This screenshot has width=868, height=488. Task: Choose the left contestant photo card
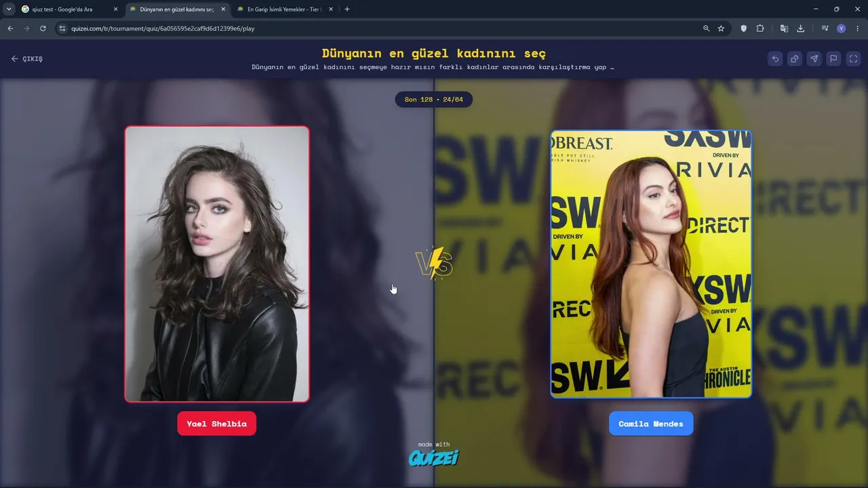click(x=217, y=264)
